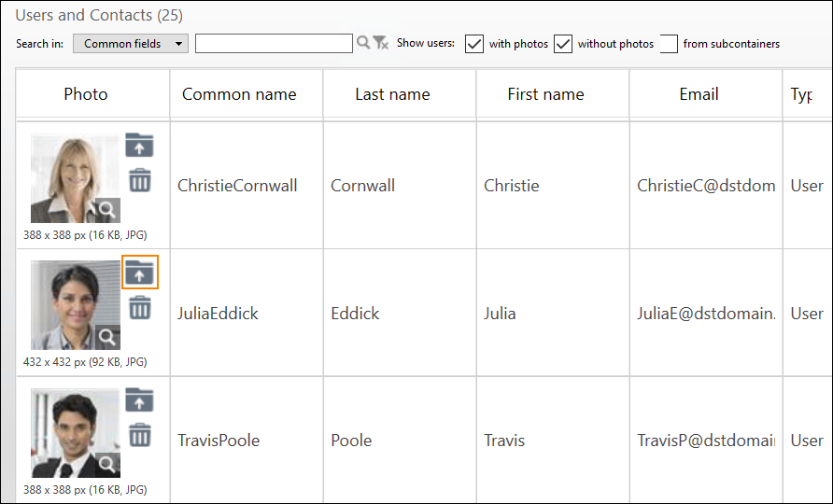Sort by the Email column header

click(x=699, y=94)
